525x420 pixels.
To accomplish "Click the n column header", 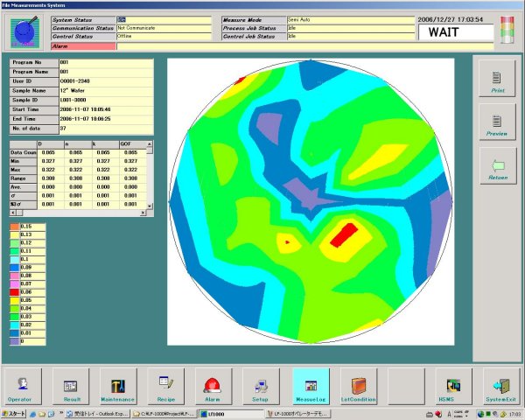I will (x=79, y=144).
